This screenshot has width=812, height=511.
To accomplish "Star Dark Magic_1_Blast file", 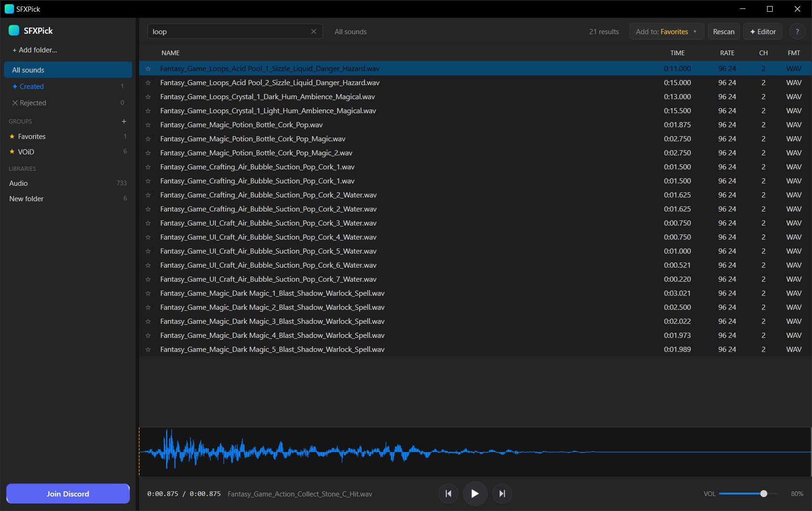I will [x=148, y=293].
